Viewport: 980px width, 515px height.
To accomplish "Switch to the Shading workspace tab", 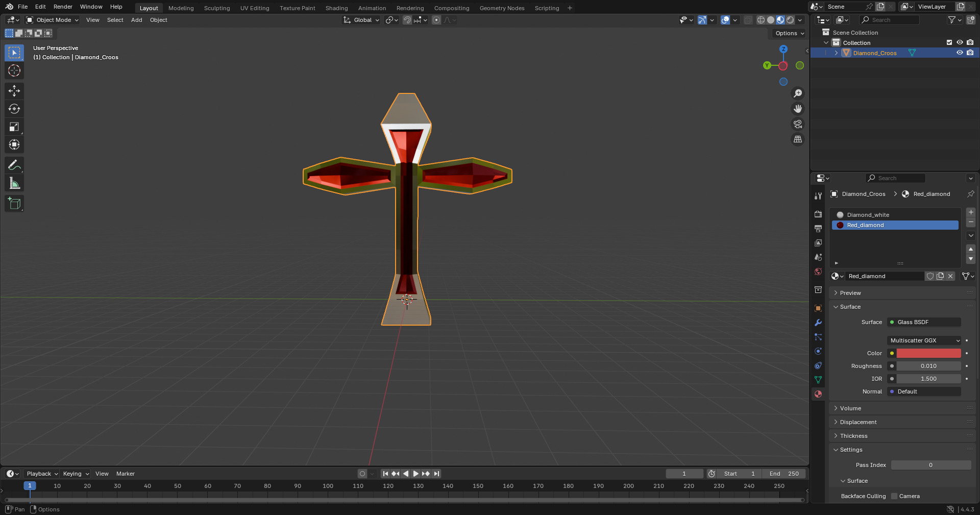I will click(x=336, y=8).
